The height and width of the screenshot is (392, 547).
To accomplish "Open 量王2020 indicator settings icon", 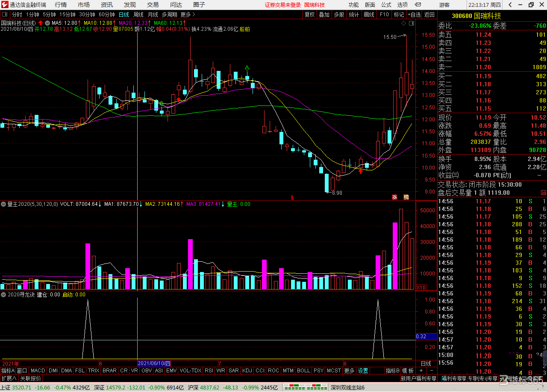I will tap(4, 204).
